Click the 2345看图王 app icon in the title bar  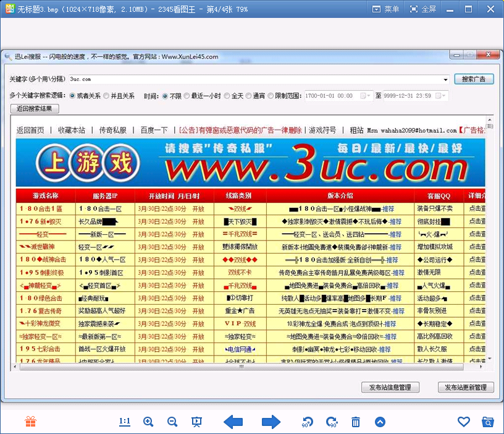click(10, 9)
